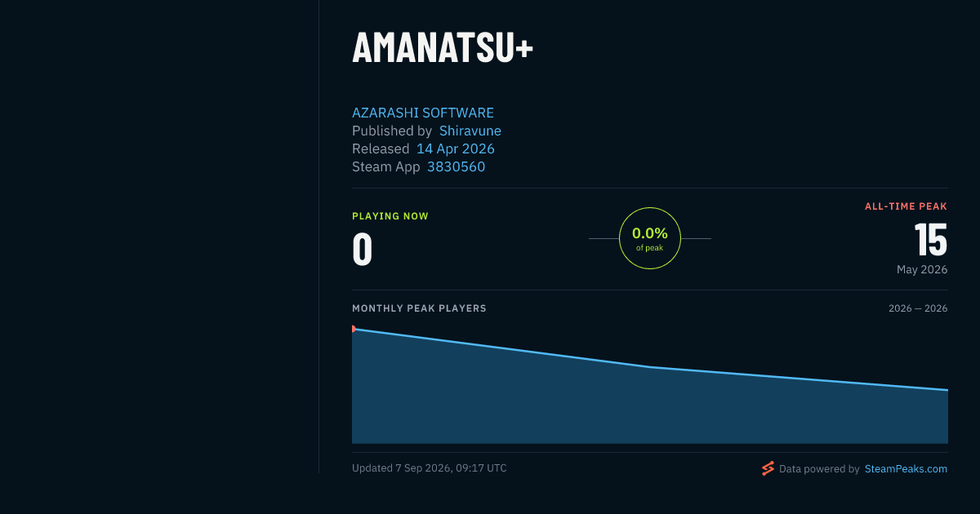Click the all-time peak number 15

tap(930, 241)
